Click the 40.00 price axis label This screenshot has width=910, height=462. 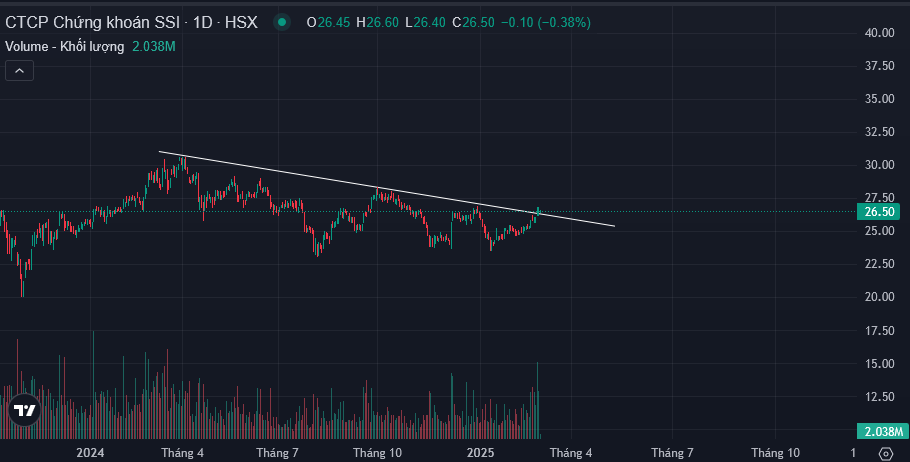879,33
